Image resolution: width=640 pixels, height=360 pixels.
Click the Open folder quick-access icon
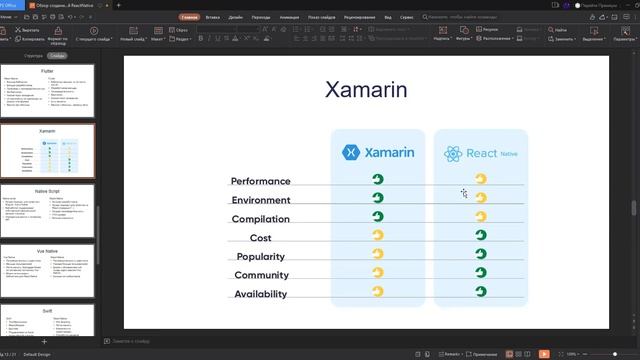(x=27, y=17)
